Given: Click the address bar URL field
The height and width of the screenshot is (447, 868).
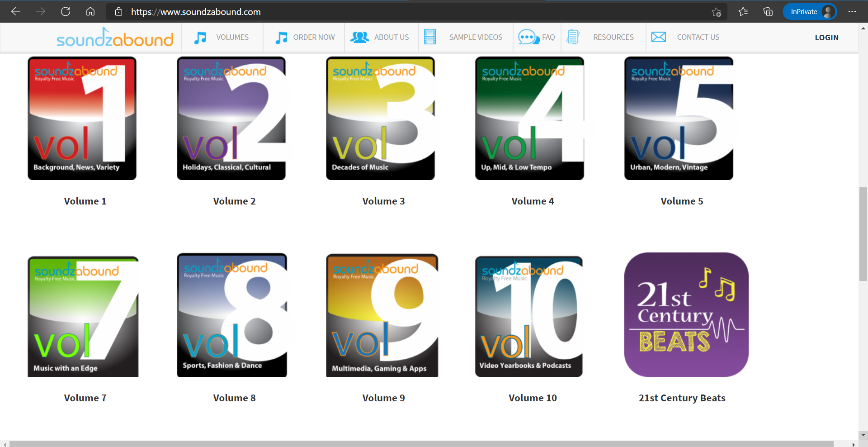Looking at the screenshot, I should [x=416, y=12].
